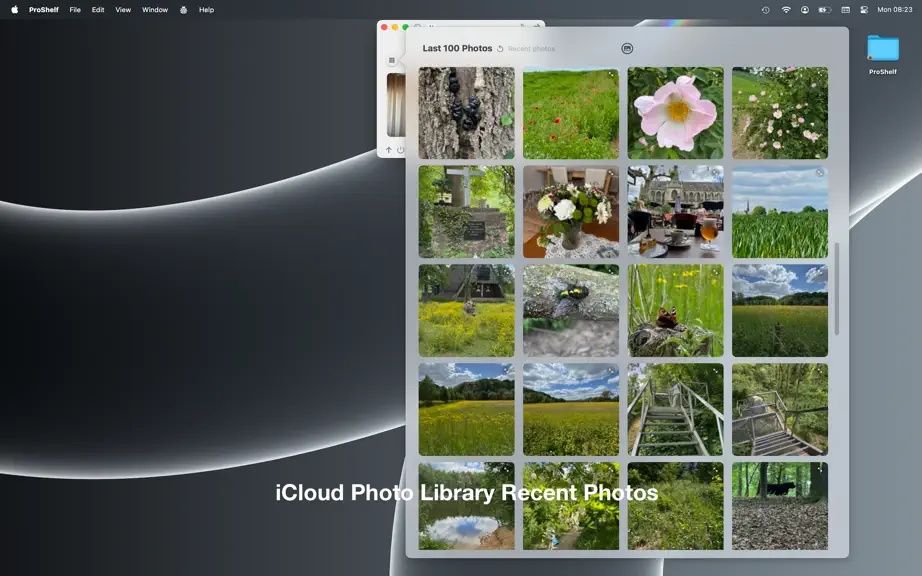Select the metal staircase going up photo
Viewport: 922px width, 576px height.
click(676, 409)
